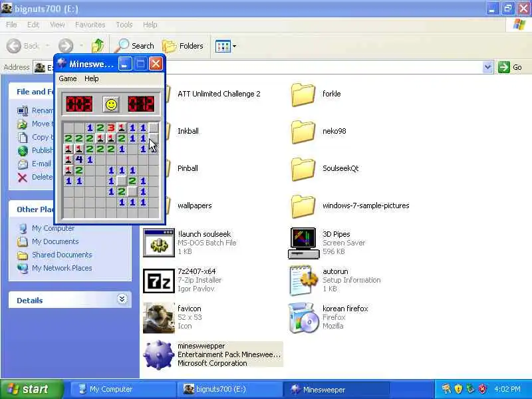The image size is (532, 399).
Task: Open the View menu in Explorer
Action: coord(57,25)
